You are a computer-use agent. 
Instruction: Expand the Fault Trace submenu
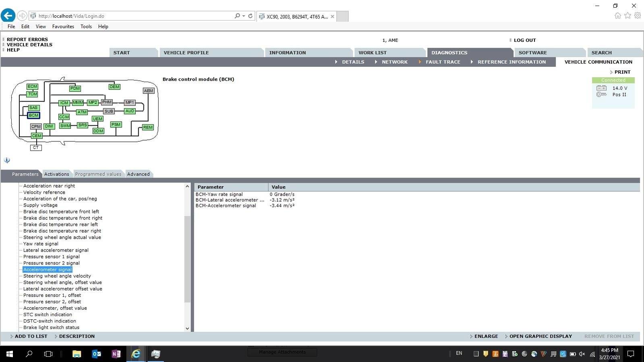pyautogui.click(x=442, y=62)
